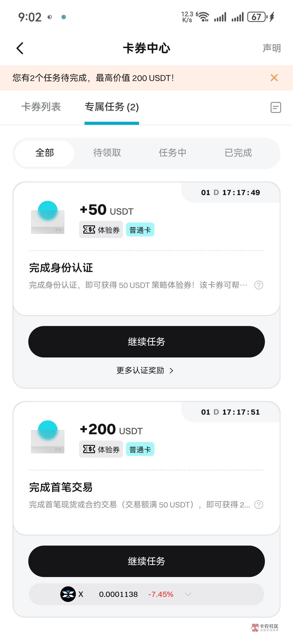Open the records list icon beside tabs

tap(276, 107)
